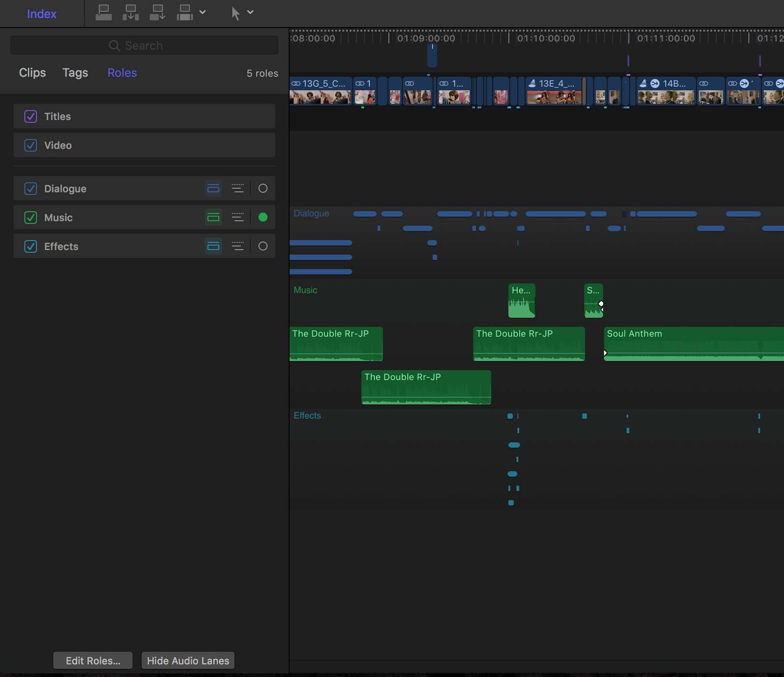Open the tool selection dropdown chevron

pyautogui.click(x=250, y=12)
